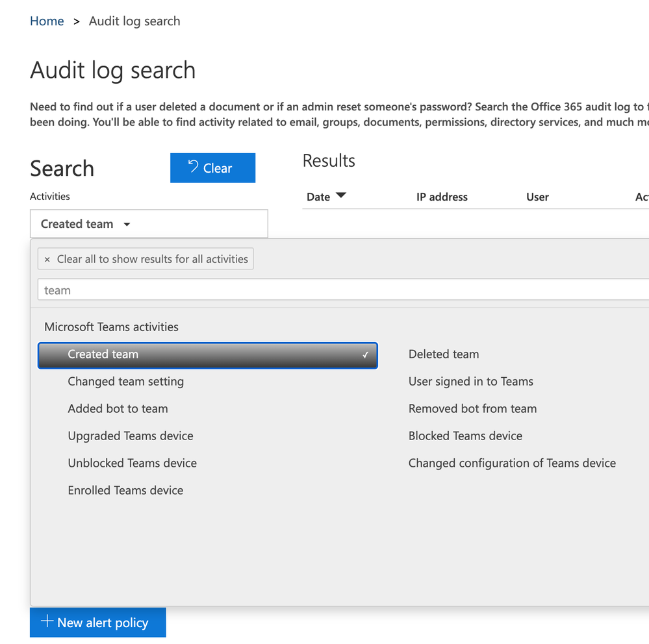The width and height of the screenshot is (649, 644).
Task: Click the IP address column header
Action: click(442, 197)
